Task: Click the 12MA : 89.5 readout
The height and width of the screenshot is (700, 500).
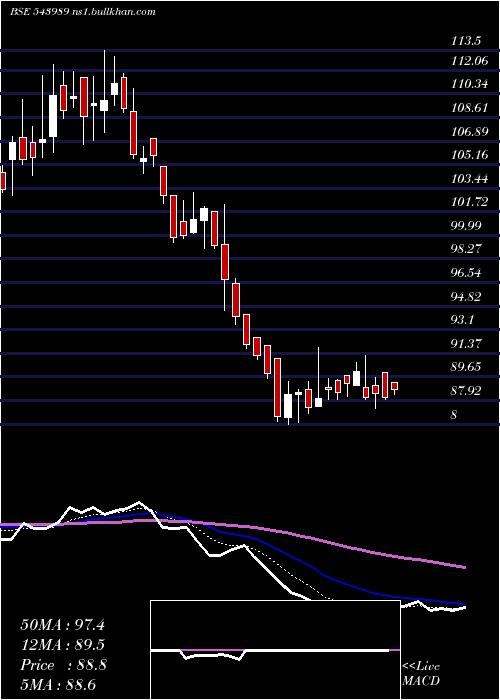Action: click(x=63, y=645)
